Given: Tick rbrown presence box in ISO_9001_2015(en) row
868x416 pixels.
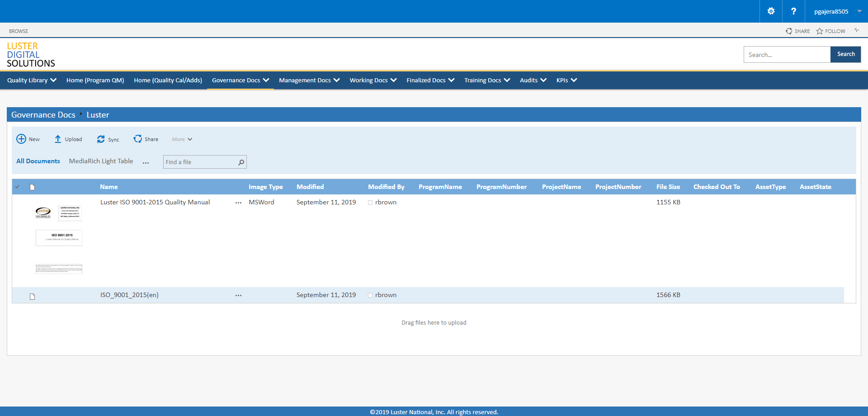Looking at the screenshot, I should tap(370, 295).
